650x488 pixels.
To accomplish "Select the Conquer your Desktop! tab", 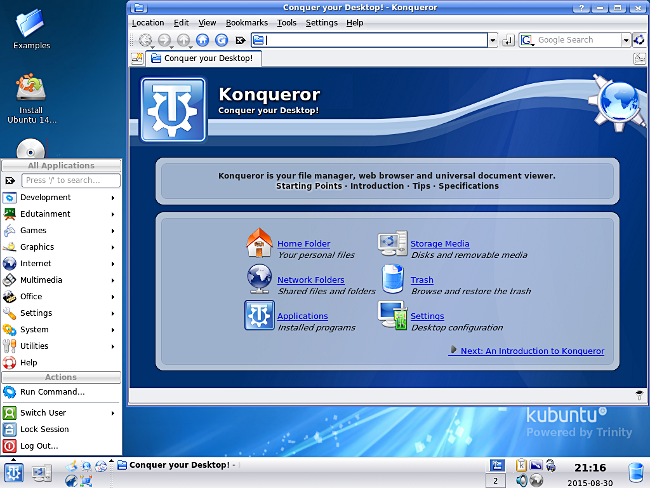I will (203, 58).
